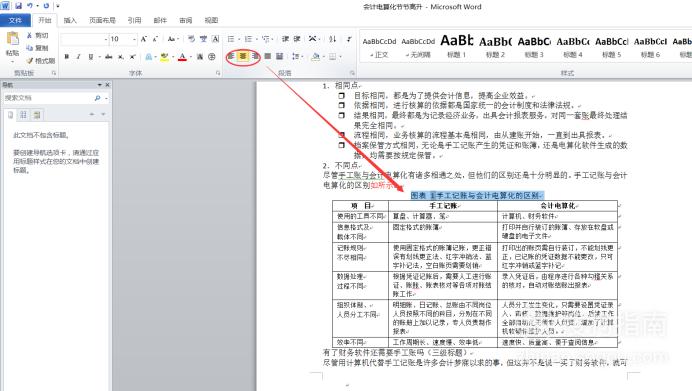Apply character border (boxed A)
Viewport: 692px width, 391px height.
coord(215,39)
